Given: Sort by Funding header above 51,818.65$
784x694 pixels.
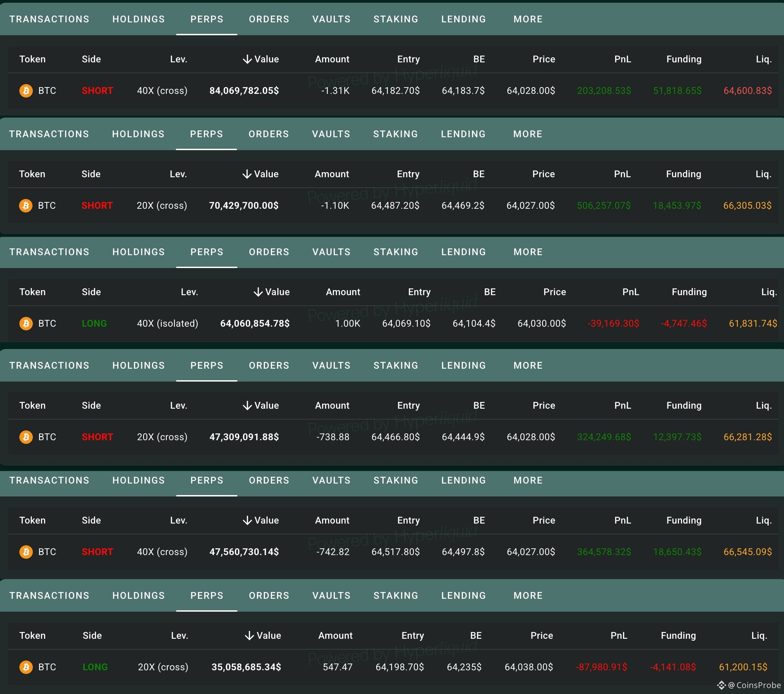Looking at the screenshot, I should 684,59.
